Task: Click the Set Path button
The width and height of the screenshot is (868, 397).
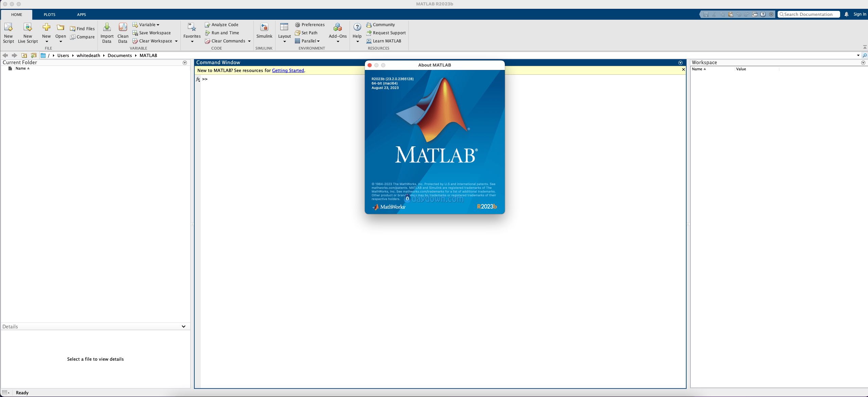Action: tap(306, 33)
